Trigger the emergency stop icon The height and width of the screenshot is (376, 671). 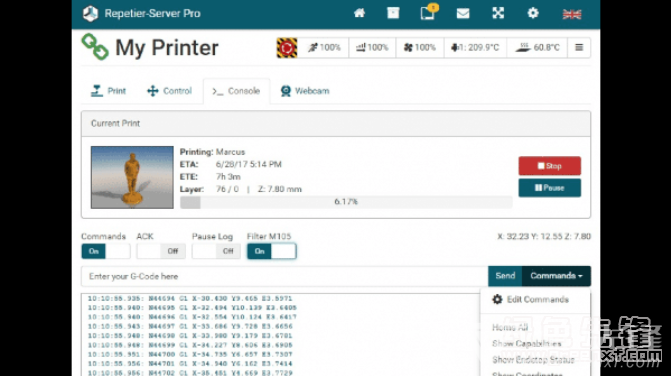coord(287,47)
